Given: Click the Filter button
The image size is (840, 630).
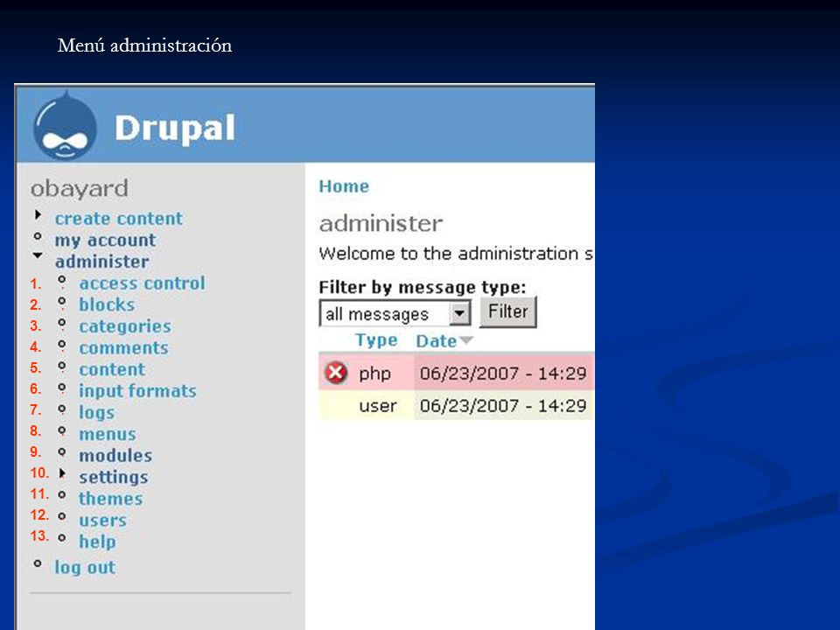Looking at the screenshot, I should 507,311.
